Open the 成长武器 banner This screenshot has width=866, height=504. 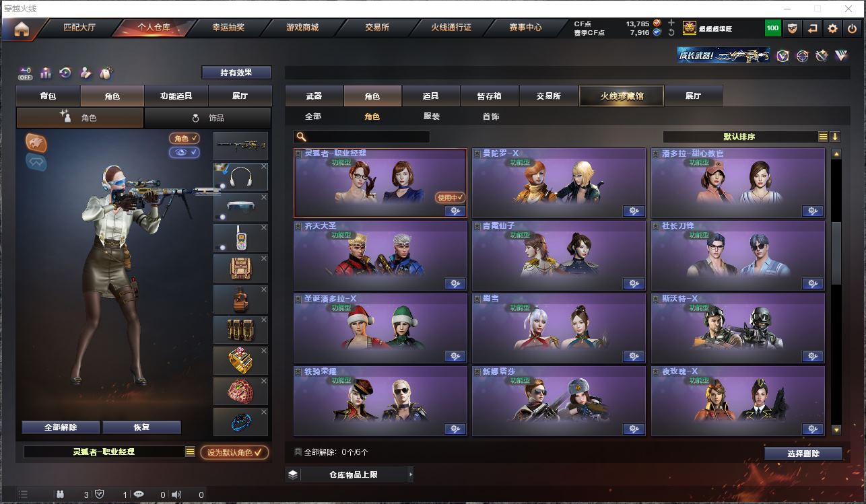723,56
